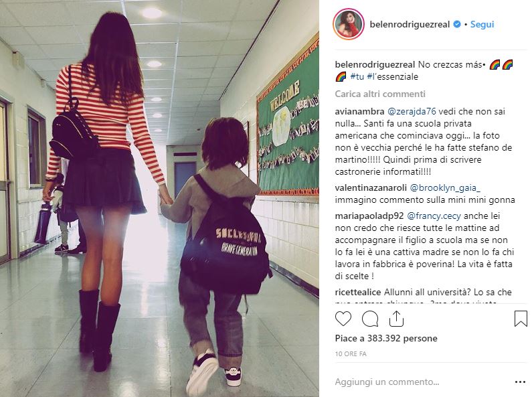Click the 10 ORE FA timestamp
Viewport: 532px width, 397px height.
click(351, 354)
